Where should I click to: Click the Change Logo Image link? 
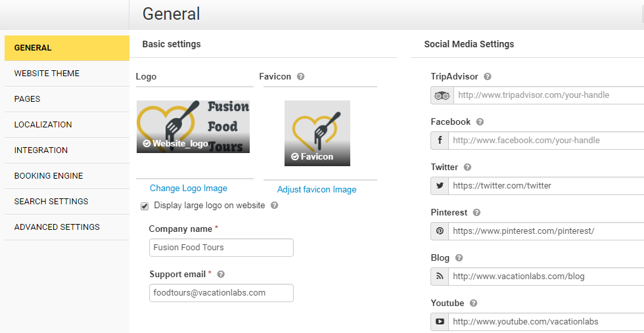tap(189, 189)
